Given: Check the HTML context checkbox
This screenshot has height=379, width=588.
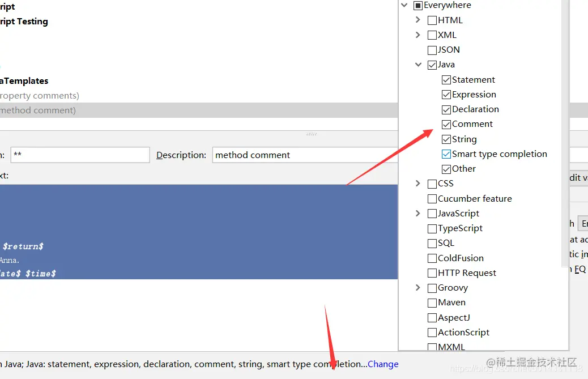Looking at the screenshot, I should (432, 20).
